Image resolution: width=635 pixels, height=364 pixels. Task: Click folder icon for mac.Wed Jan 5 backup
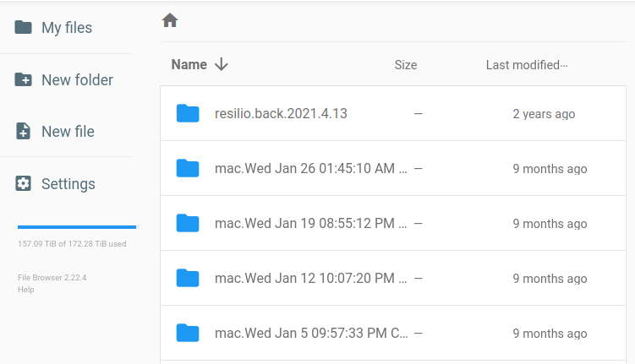[188, 333]
